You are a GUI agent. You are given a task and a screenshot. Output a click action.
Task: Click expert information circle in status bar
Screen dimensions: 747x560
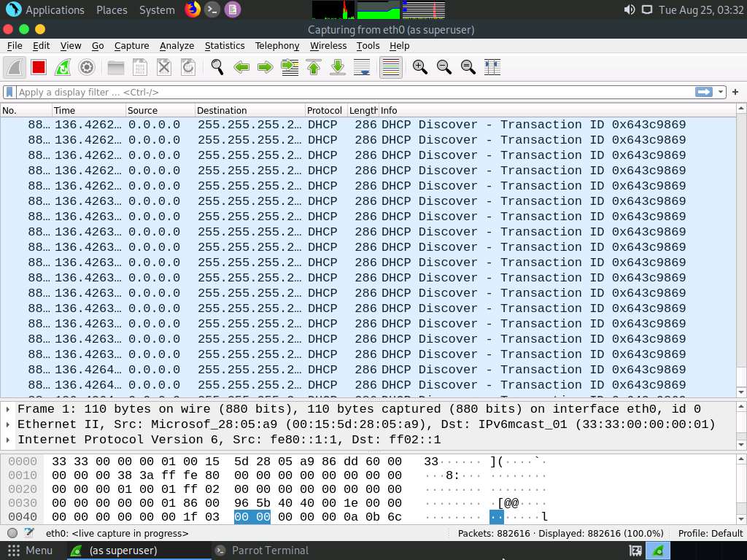point(13,533)
